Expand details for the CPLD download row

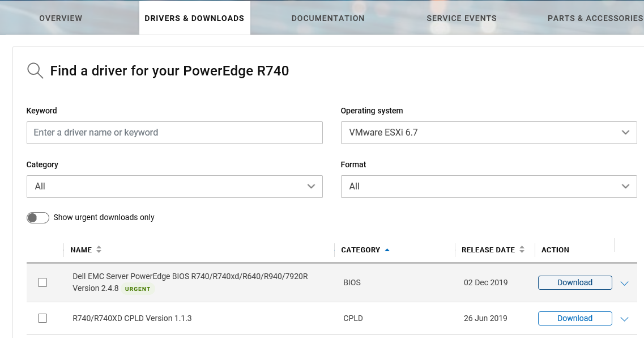pos(625,318)
